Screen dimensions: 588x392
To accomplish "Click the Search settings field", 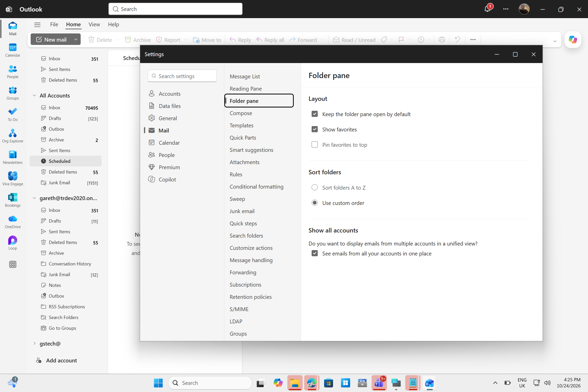I will (x=182, y=76).
